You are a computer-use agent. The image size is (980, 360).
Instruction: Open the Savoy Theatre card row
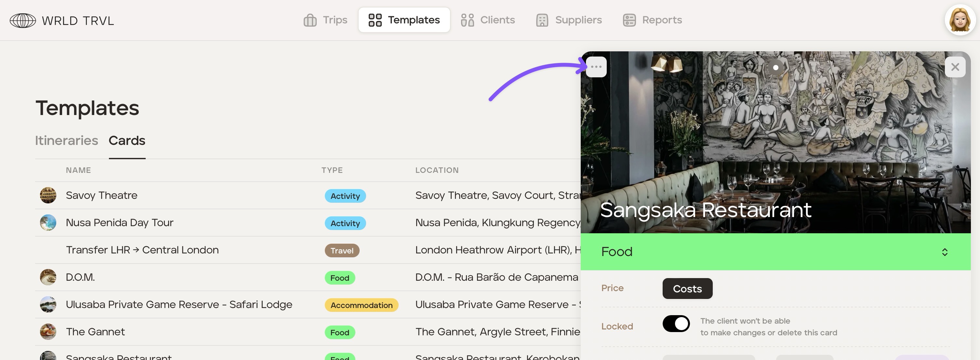pyautogui.click(x=101, y=195)
